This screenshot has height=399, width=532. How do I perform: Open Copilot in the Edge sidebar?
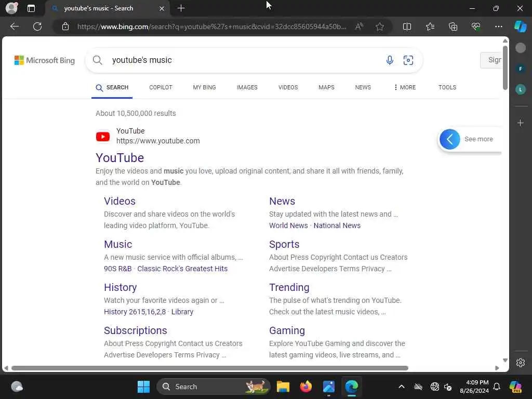tap(520, 26)
